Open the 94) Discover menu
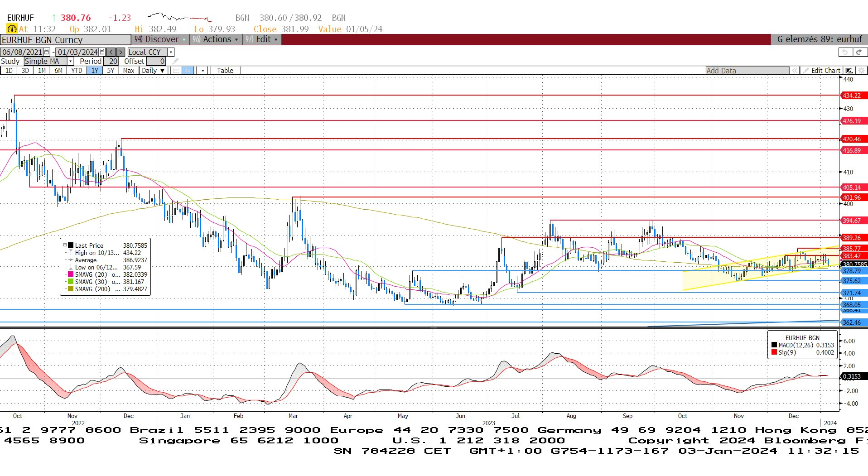 [x=160, y=39]
